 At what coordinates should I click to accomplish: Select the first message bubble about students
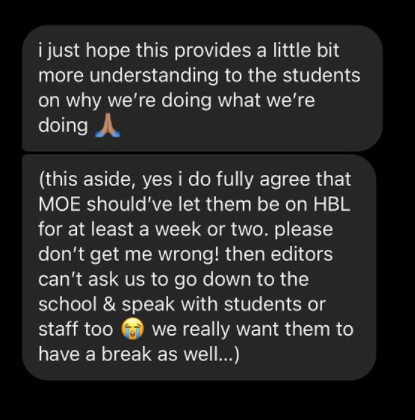click(x=202, y=88)
